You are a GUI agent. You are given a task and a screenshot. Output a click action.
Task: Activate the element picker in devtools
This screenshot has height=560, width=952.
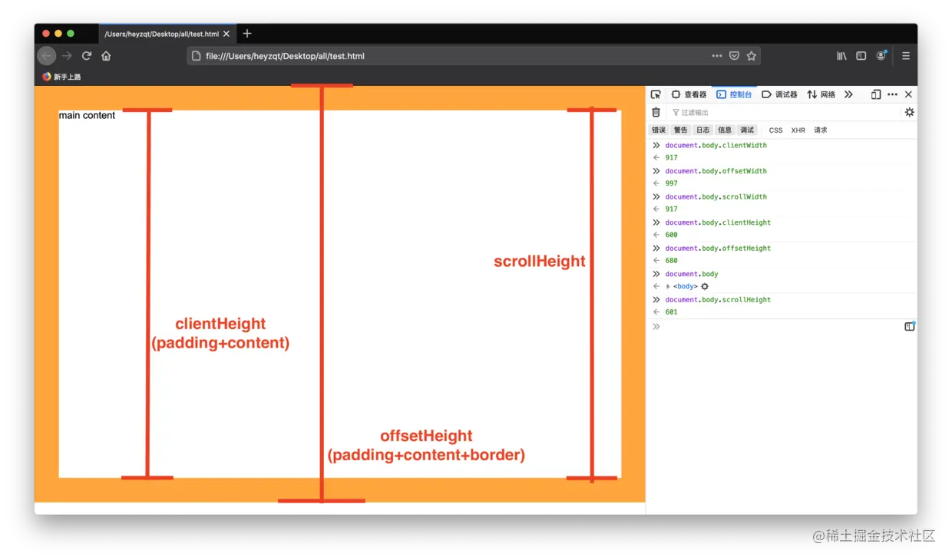656,94
